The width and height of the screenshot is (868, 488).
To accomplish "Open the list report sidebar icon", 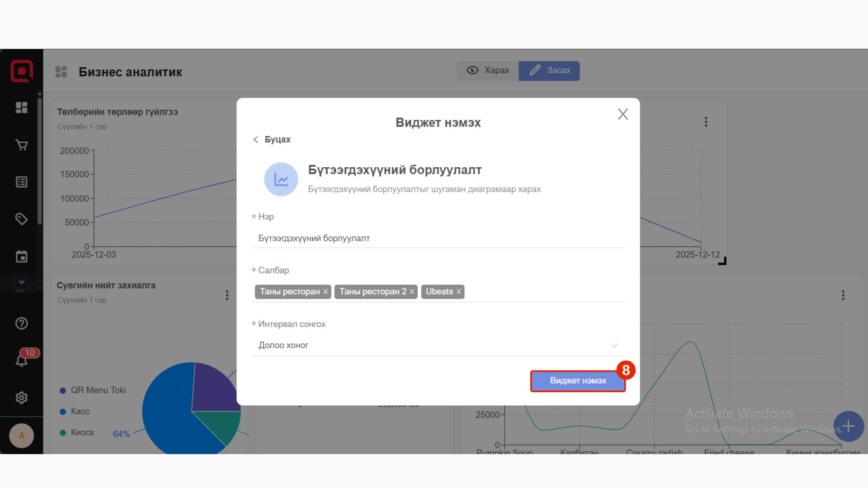I will tap(21, 182).
